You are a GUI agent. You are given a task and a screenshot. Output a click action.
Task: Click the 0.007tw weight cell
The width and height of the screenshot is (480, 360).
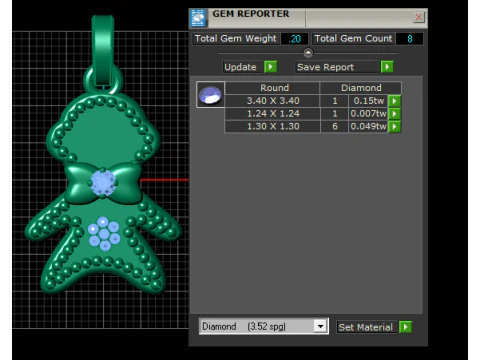(368, 114)
